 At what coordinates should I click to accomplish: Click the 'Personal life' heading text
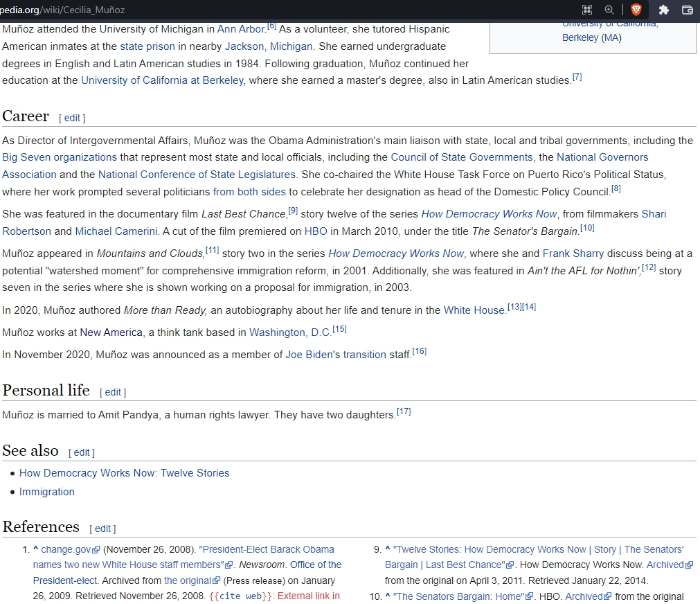tap(46, 391)
